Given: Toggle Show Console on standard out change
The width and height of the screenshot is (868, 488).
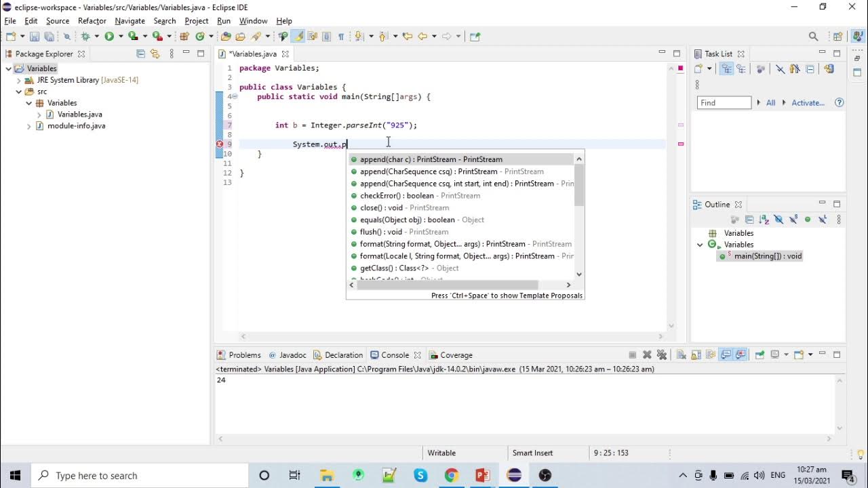Looking at the screenshot, I should [725, 354].
